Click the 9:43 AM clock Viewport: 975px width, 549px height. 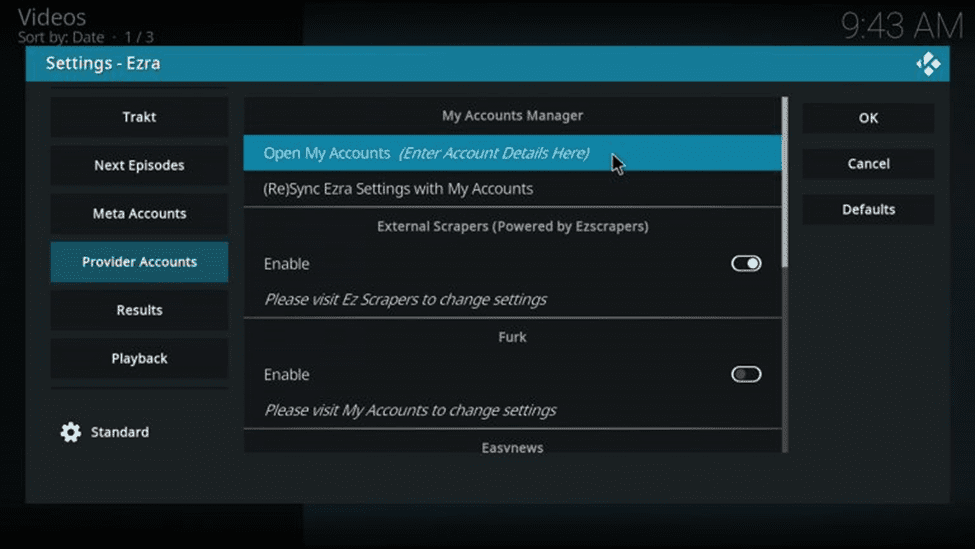coord(902,27)
